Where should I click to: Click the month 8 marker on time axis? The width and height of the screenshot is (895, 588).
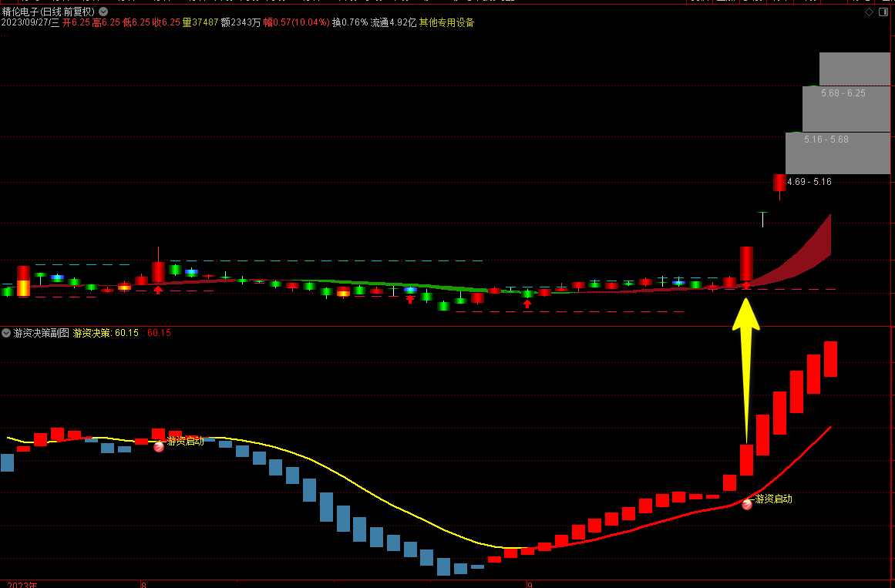(x=144, y=584)
